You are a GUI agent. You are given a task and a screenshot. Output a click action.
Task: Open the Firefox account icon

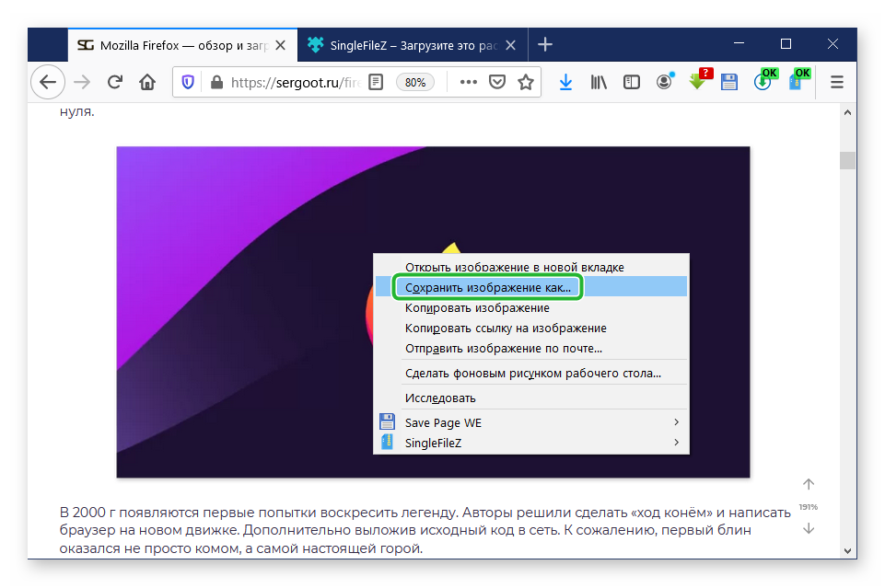[664, 82]
